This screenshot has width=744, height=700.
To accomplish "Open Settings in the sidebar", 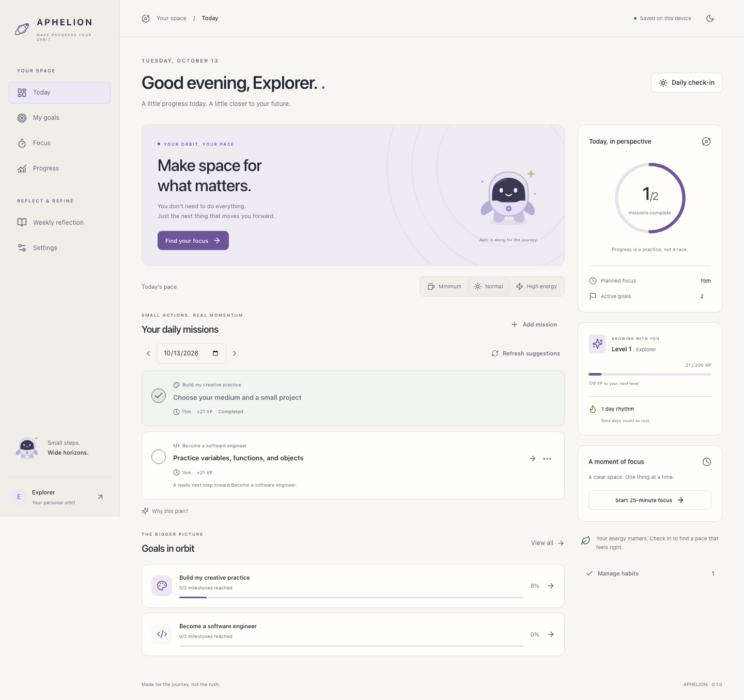I will pyautogui.click(x=59, y=248).
